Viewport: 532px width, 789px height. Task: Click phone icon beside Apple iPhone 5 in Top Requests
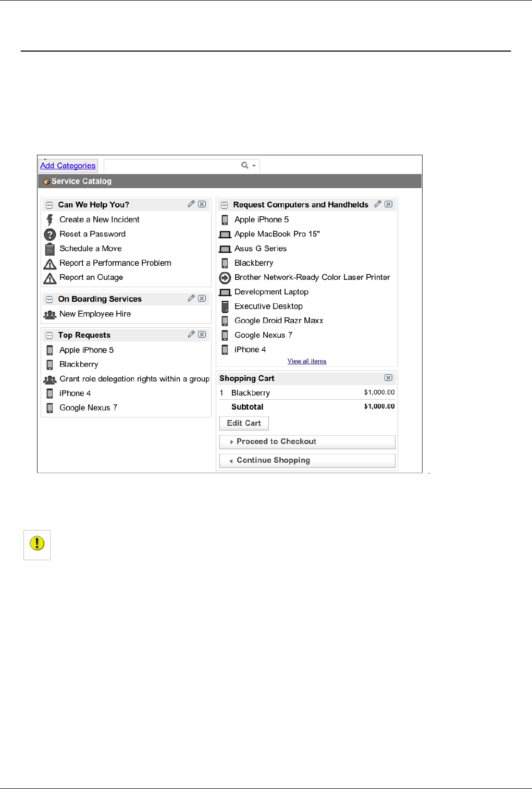point(50,350)
